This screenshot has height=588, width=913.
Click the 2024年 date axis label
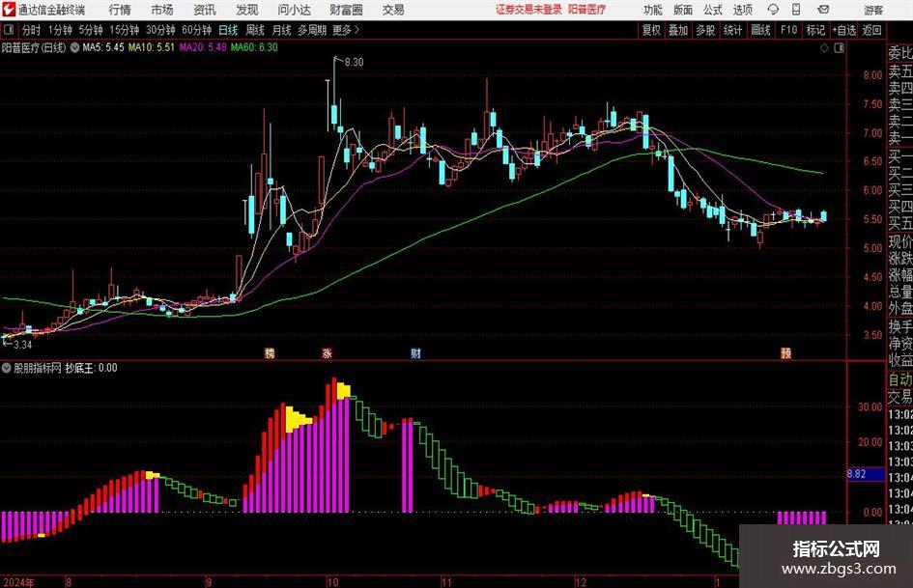coord(18,582)
